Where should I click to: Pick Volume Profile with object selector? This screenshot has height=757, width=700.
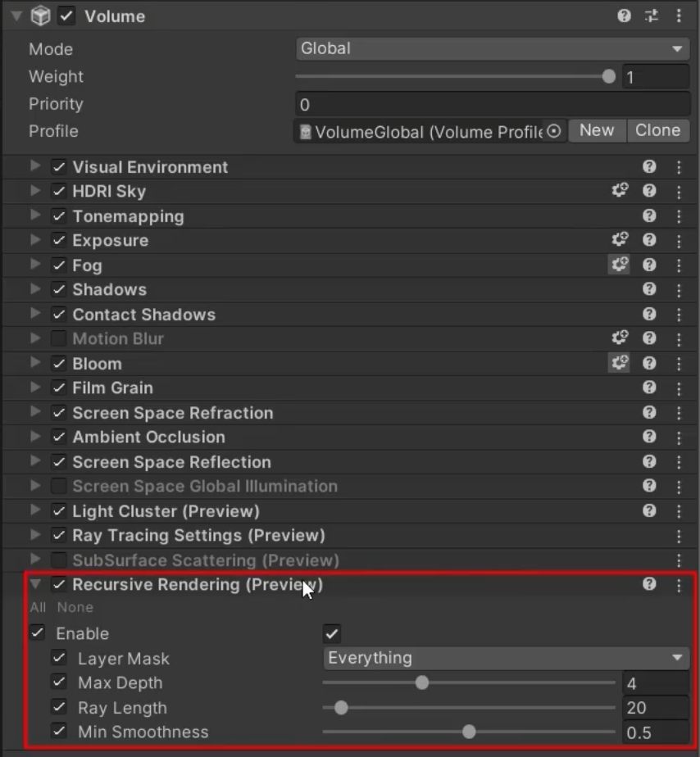(554, 131)
